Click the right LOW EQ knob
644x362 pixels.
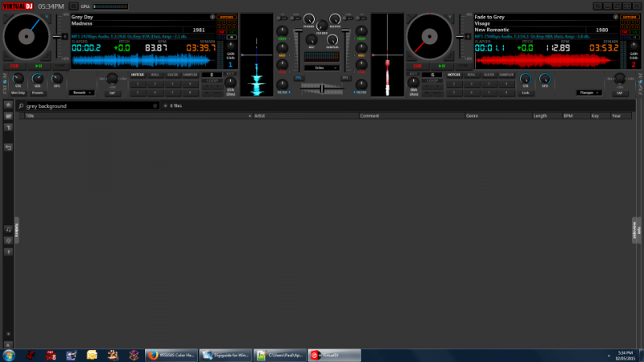tap(361, 64)
